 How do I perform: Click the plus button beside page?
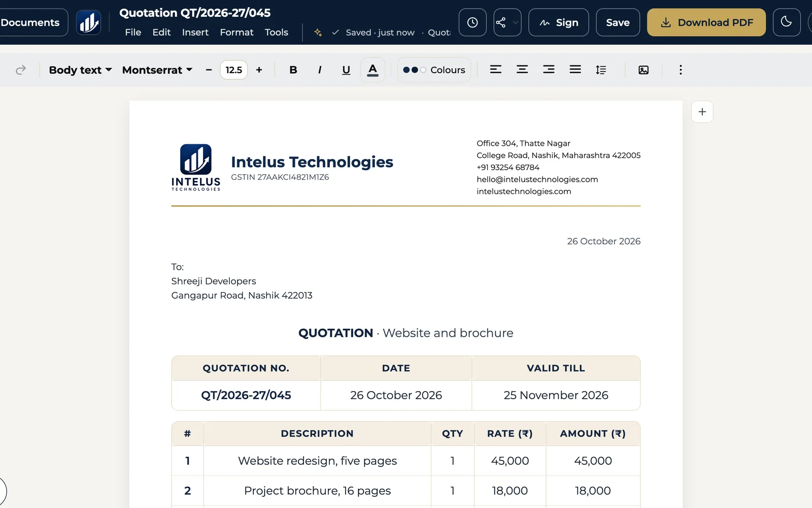pos(702,112)
